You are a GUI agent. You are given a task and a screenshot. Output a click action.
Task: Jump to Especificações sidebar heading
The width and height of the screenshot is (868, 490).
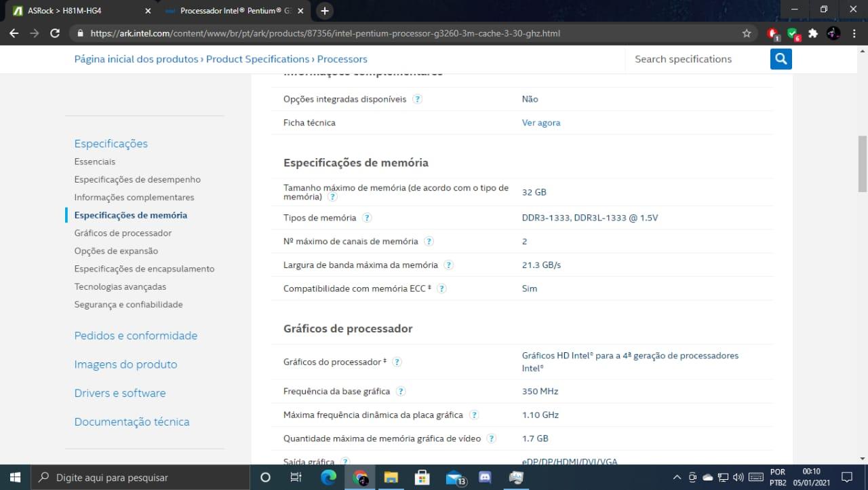pyautogui.click(x=111, y=143)
